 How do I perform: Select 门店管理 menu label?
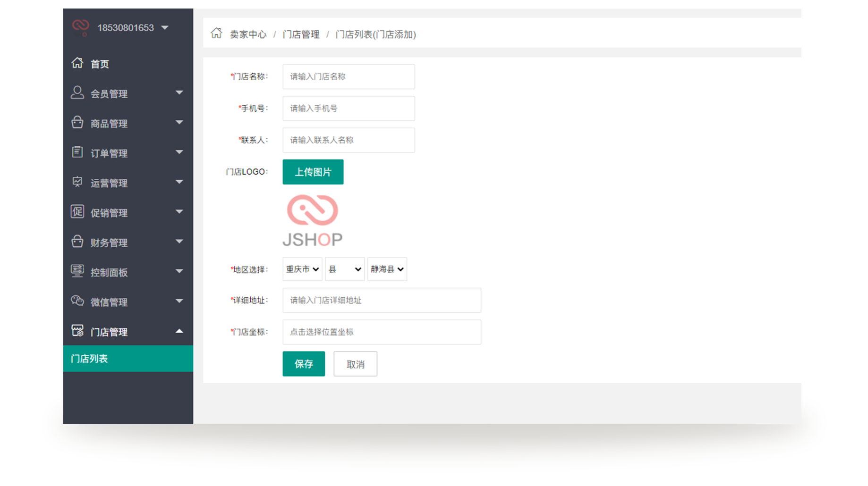[109, 332]
